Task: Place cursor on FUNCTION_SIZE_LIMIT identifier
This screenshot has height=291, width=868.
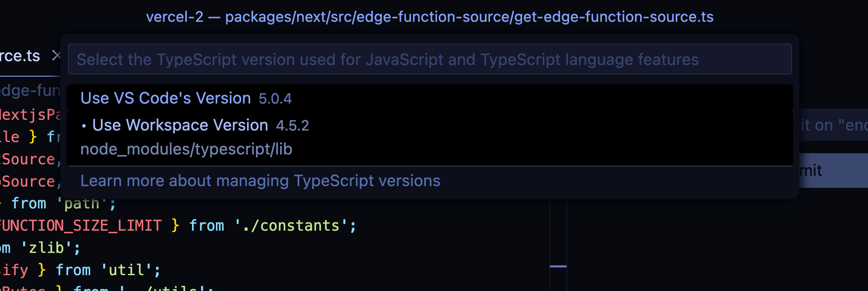Action: pyautogui.click(x=80, y=226)
